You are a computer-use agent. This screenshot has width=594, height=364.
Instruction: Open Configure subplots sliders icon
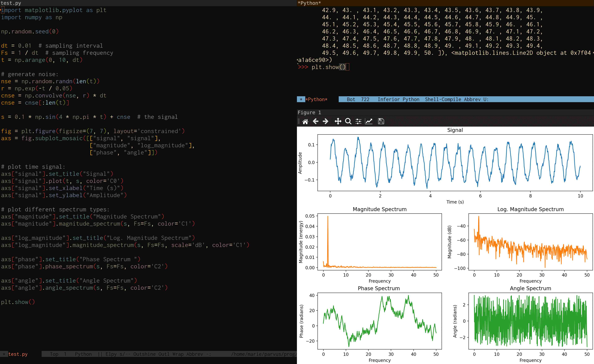pos(359,121)
